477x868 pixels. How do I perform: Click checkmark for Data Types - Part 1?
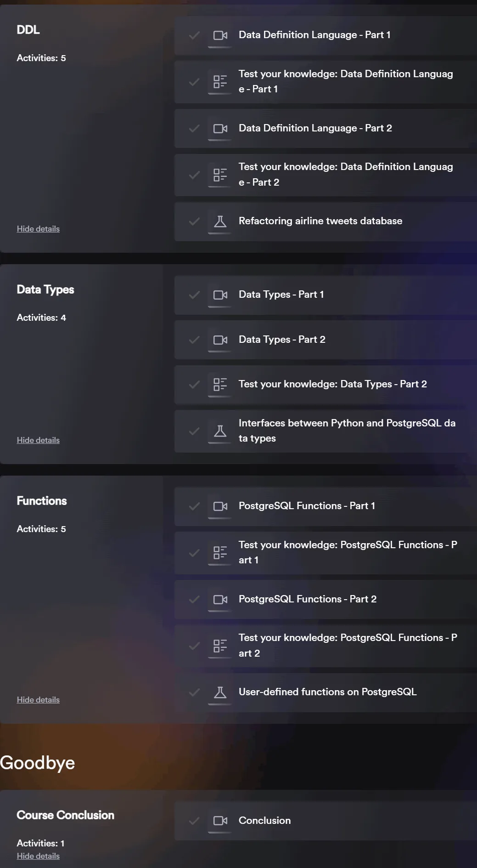[194, 295]
